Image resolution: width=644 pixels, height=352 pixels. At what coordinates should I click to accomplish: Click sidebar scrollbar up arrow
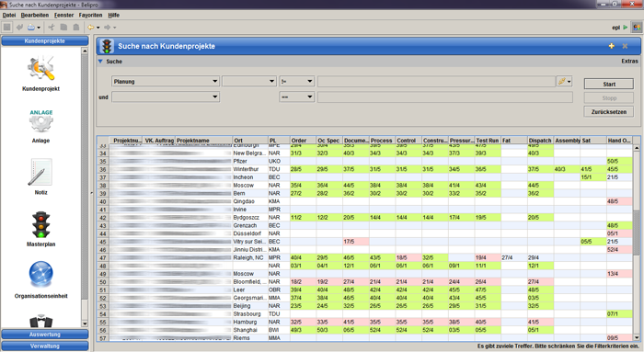click(x=85, y=51)
